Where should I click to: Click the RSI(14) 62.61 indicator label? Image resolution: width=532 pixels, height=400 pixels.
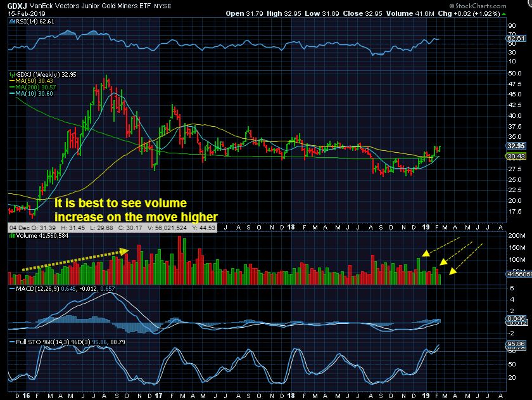[x=35, y=22]
